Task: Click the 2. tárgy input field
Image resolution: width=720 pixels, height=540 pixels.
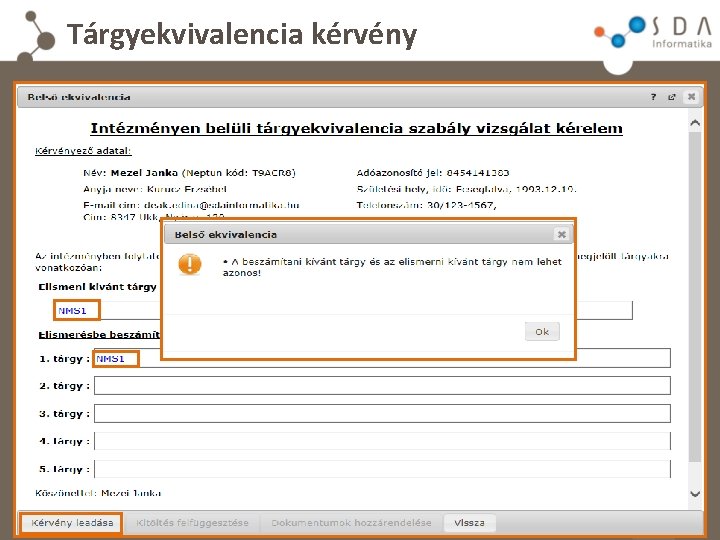Action: coord(382,386)
